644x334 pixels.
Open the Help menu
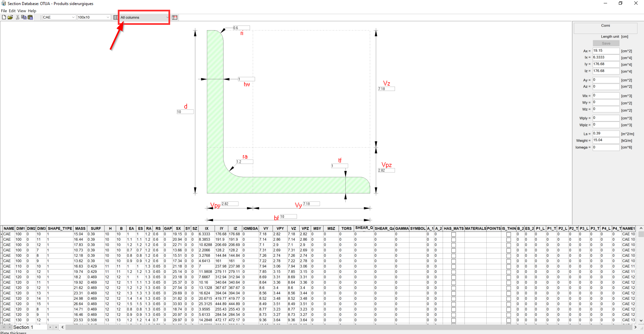32,11
